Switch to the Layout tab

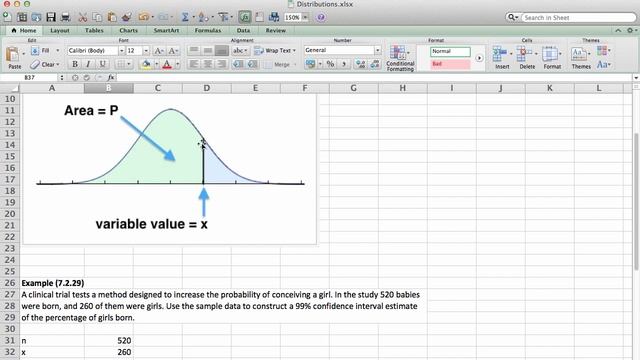pyautogui.click(x=60, y=31)
